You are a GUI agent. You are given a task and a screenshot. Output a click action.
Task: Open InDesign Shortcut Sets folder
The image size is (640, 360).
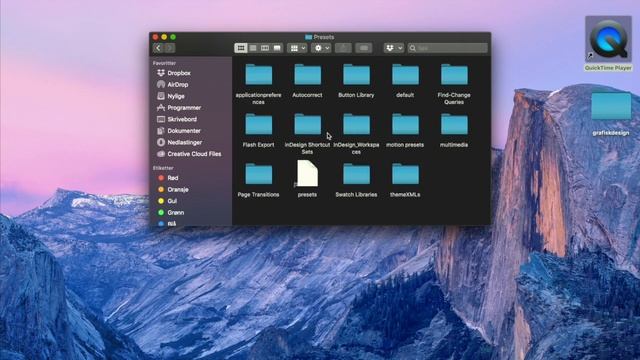[x=307, y=124]
